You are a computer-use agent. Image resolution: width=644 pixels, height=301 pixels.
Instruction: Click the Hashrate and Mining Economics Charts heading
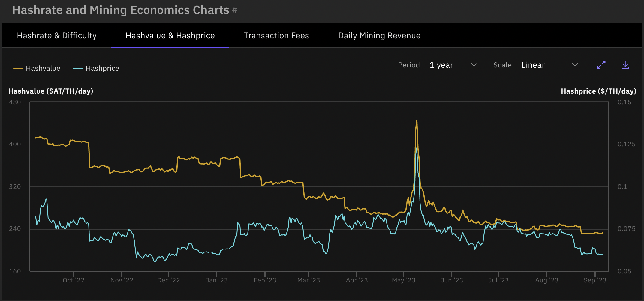(121, 10)
